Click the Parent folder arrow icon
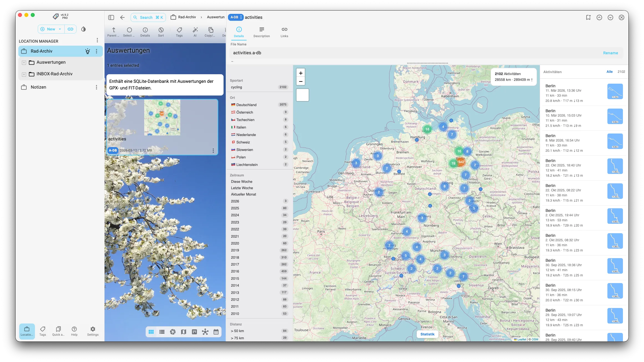 tap(113, 30)
